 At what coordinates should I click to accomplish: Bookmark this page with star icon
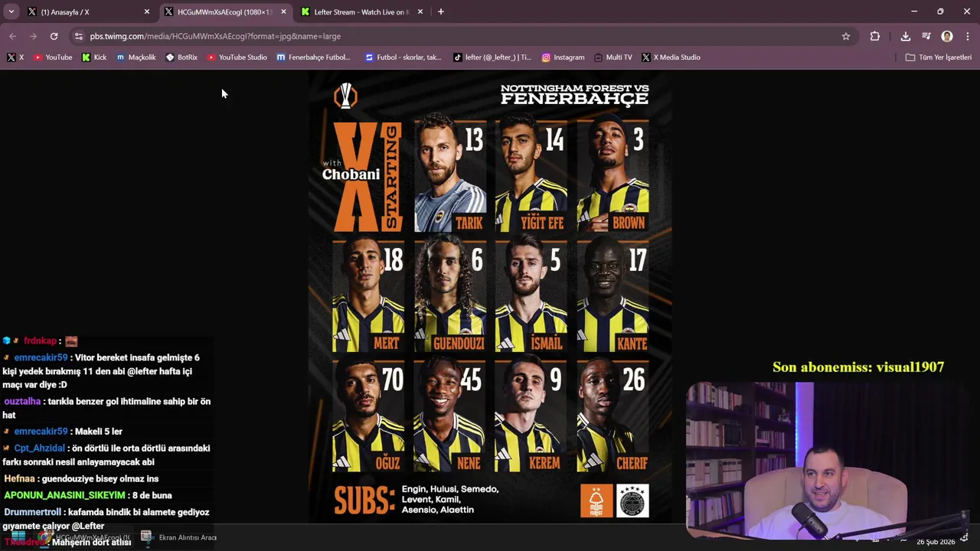(x=846, y=36)
